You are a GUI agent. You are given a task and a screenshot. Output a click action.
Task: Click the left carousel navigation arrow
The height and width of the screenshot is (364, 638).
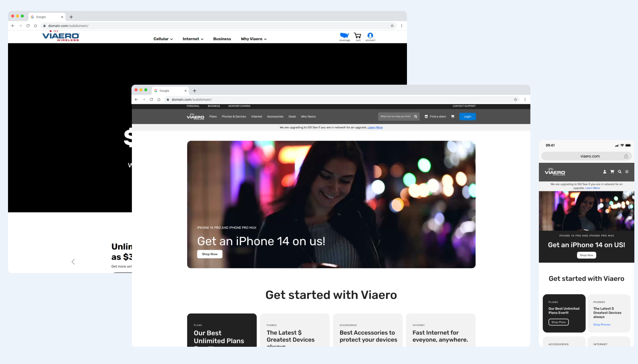click(73, 261)
